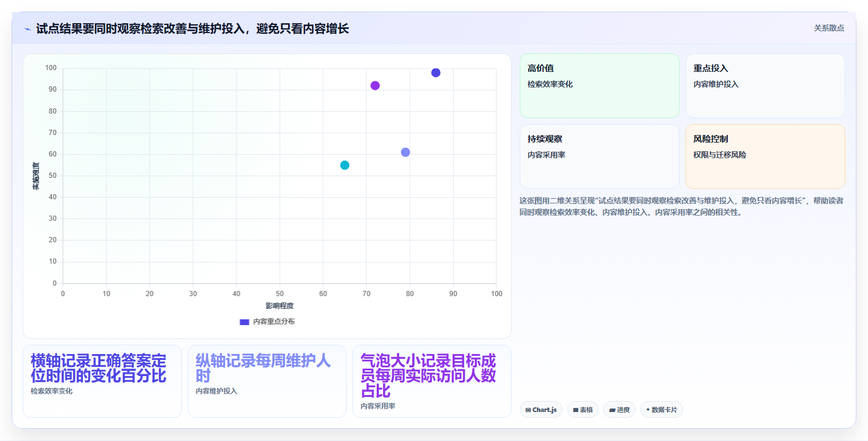Click the y-axis title 实施难度
This screenshot has width=868, height=441.
point(36,176)
